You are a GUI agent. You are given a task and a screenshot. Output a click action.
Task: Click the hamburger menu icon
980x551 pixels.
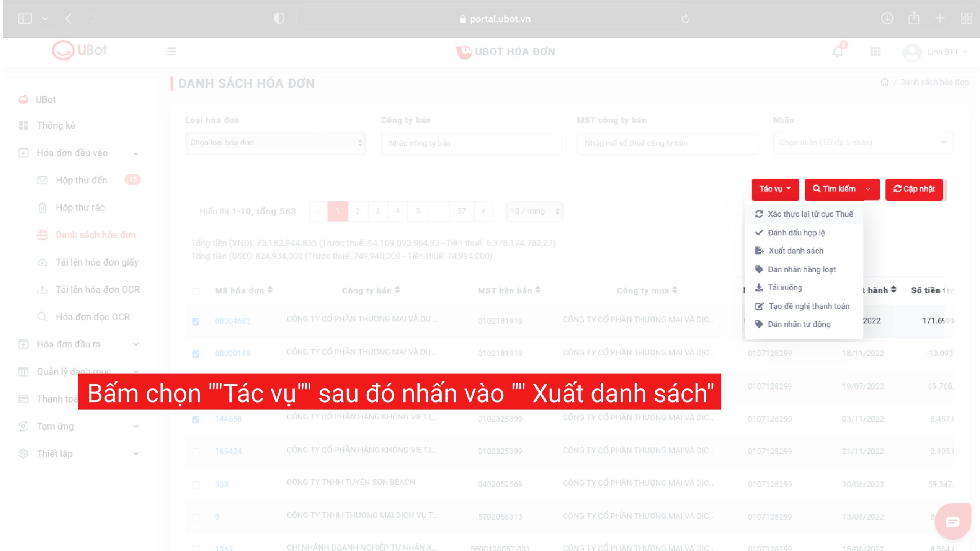click(171, 52)
